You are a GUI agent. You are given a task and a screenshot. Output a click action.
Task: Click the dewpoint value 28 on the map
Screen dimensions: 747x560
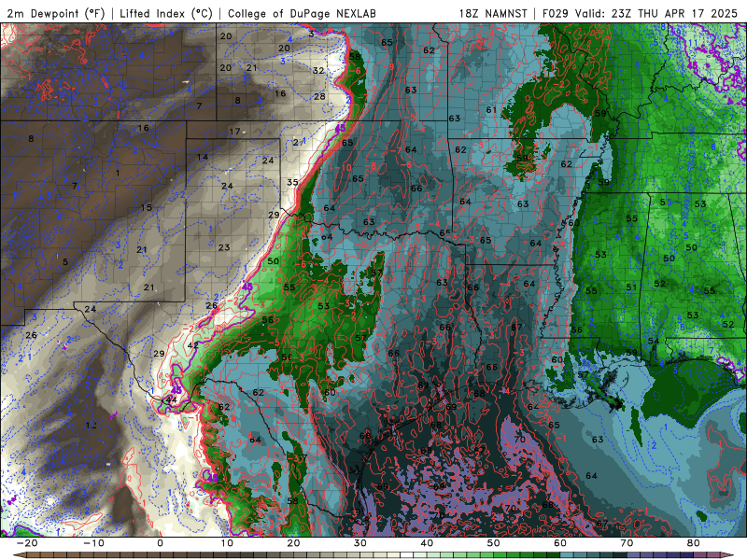pyautogui.click(x=319, y=96)
